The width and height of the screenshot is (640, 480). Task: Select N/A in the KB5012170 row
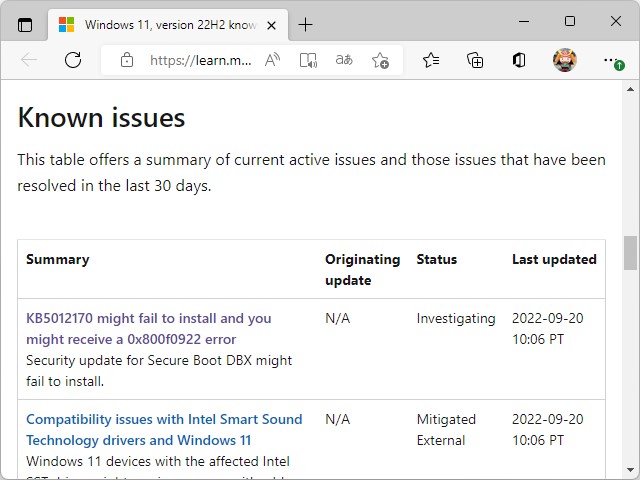(x=338, y=318)
